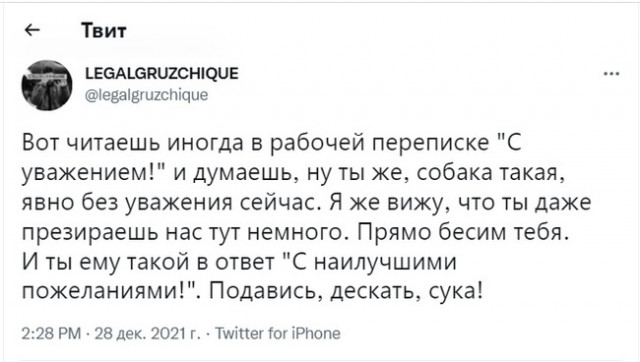Open the LEGALGRUZCHIQUE profile avatar
The height and width of the screenshot is (362, 640).
click(47, 85)
